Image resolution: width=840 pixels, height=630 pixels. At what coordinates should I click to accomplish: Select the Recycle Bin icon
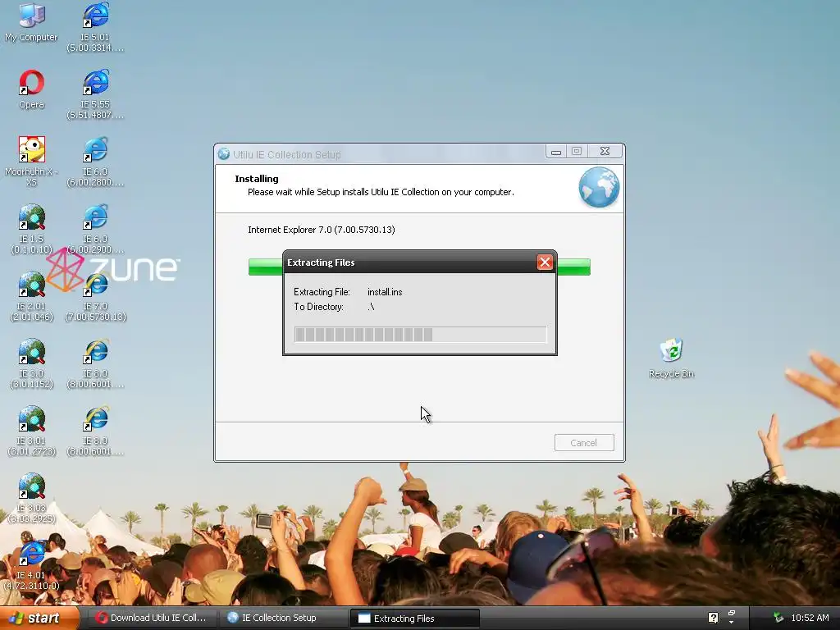point(671,358)
